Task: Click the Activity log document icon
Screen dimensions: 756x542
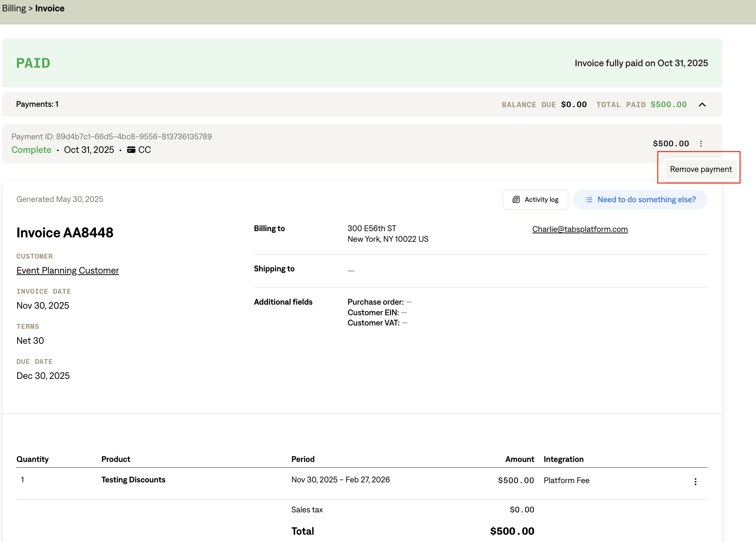Action: coord(516,200)
